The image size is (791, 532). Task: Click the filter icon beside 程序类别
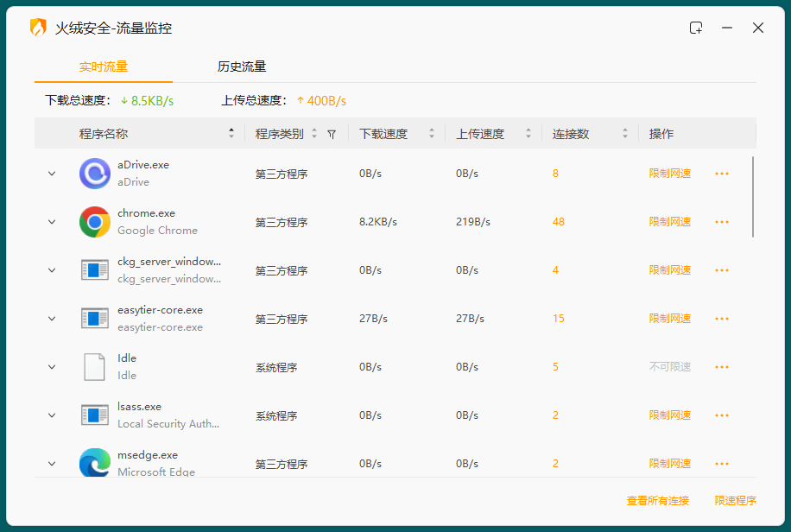pyautogui.click(x=332, y=135)
